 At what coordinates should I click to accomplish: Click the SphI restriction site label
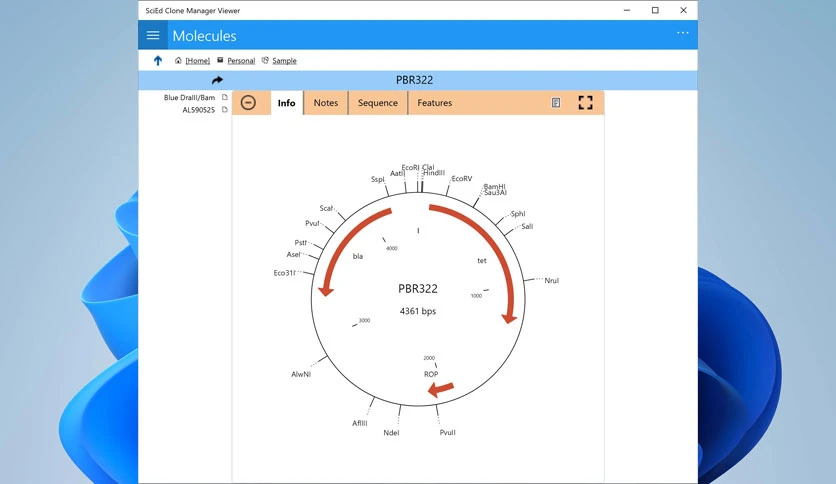pos(518,214)
